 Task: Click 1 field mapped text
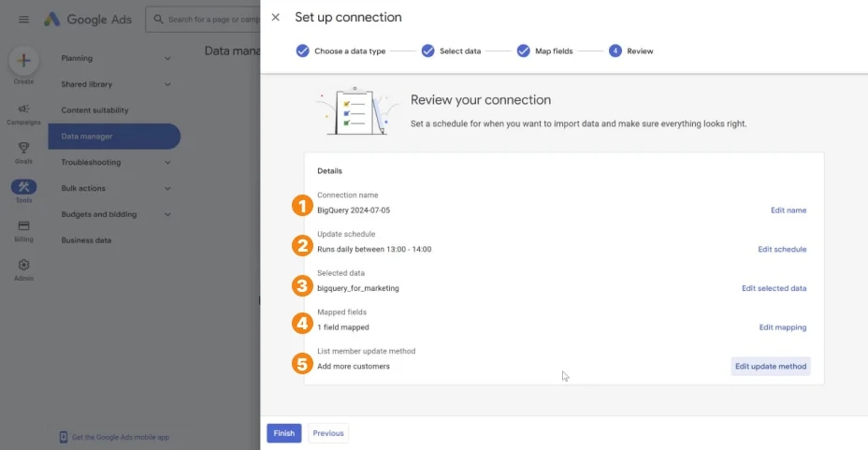pos(343,327)
